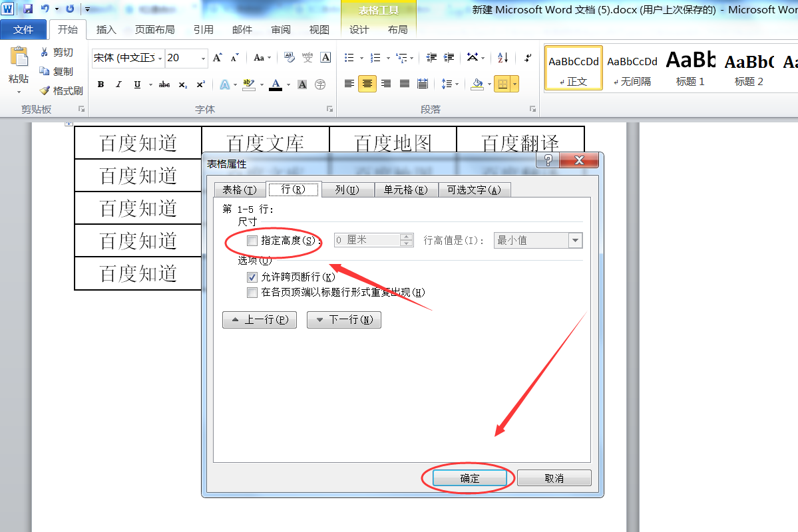Click the Help question mark in dialog
The width and height of the screenshot is (798, 532).
pos(548,161)
